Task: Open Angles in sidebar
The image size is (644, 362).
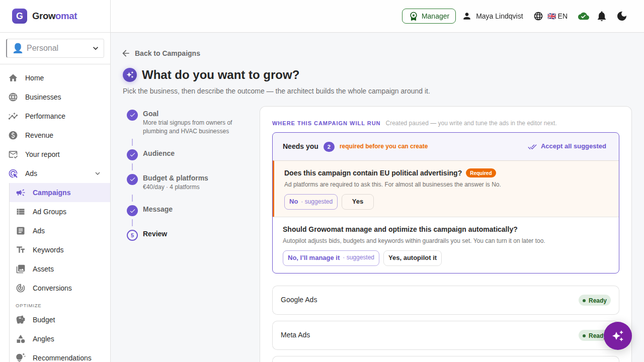Action: click(60, 339)
